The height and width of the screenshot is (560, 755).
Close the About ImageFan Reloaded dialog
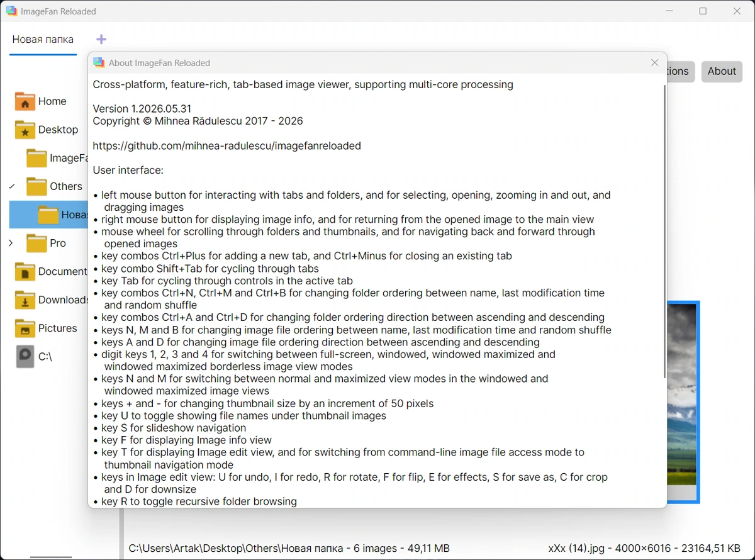pos(654,62)
